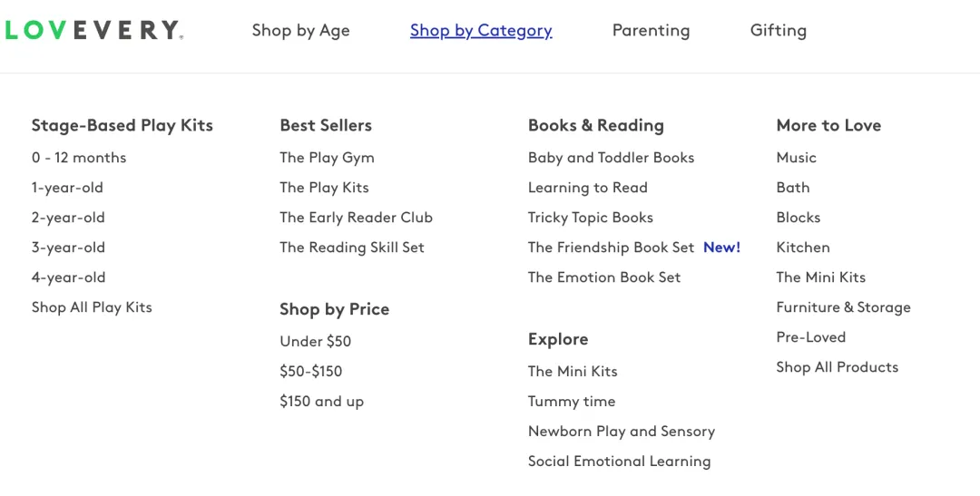
Task: Open the Gifting menu
Action: pos(779,31)
